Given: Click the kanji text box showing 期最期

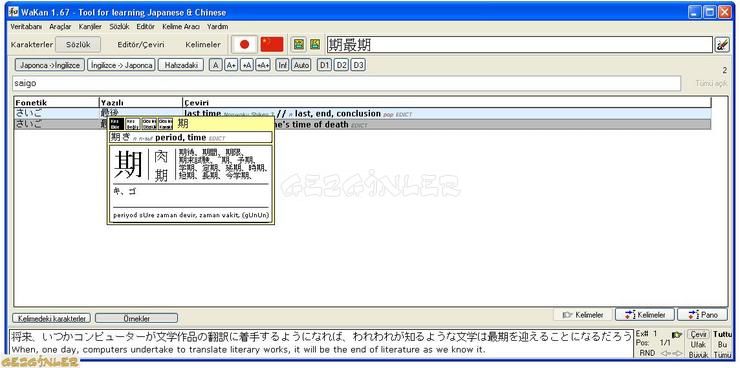Looking at the screenshot, I should pos(520,45).
